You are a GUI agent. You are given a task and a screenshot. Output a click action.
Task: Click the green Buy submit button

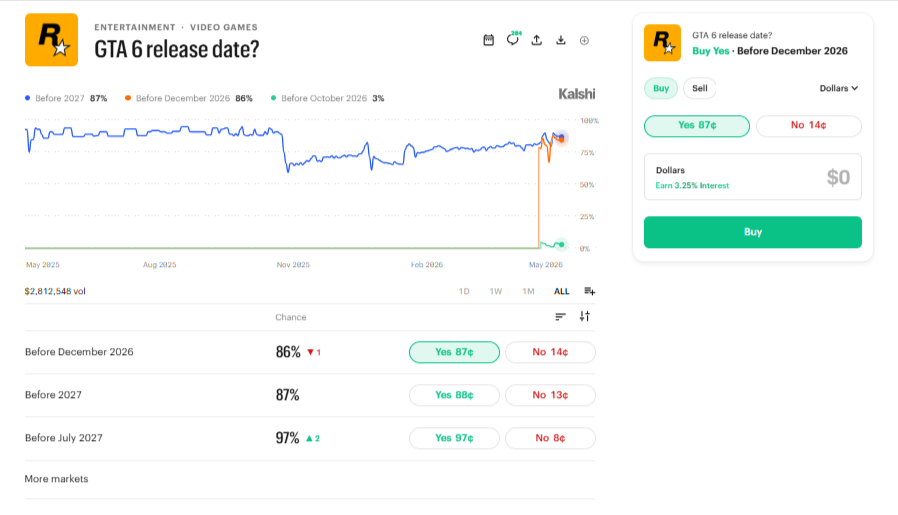pyautogui.click(x=753, y=232)
